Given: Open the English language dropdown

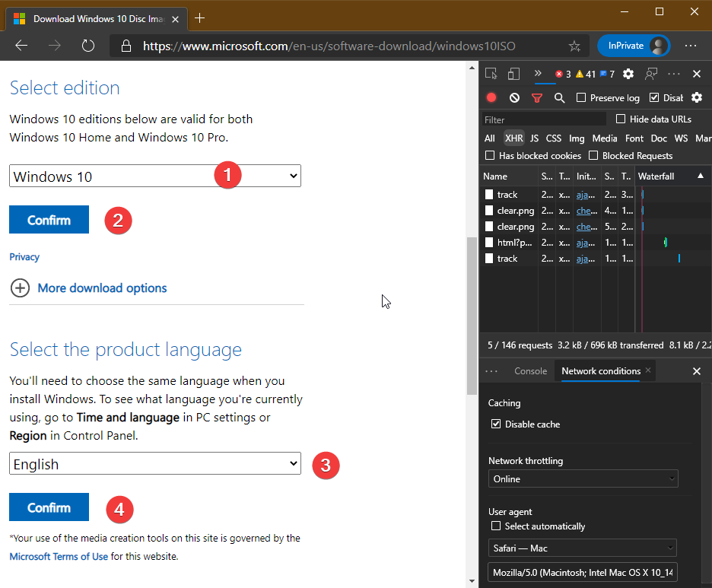Looking at the screenshot, I should click(155, 463).
